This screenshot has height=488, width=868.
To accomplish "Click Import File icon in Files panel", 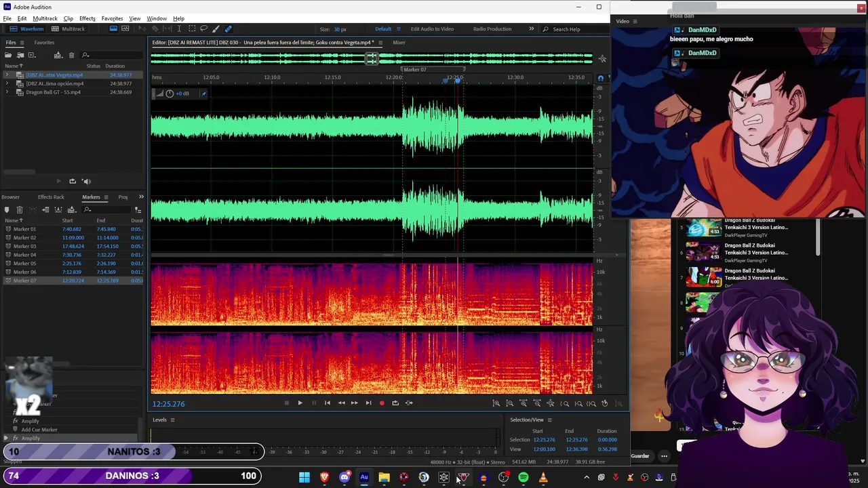I will tap(20, 55).
